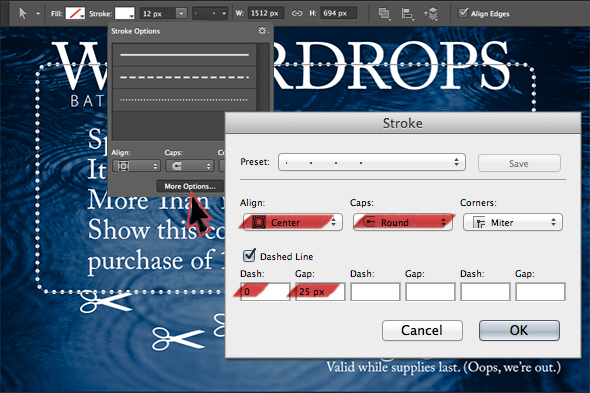The width and height of the screenshot is (590, 393).
Task: Uncheck the Dashed Line checkbox
Action: 249,256
